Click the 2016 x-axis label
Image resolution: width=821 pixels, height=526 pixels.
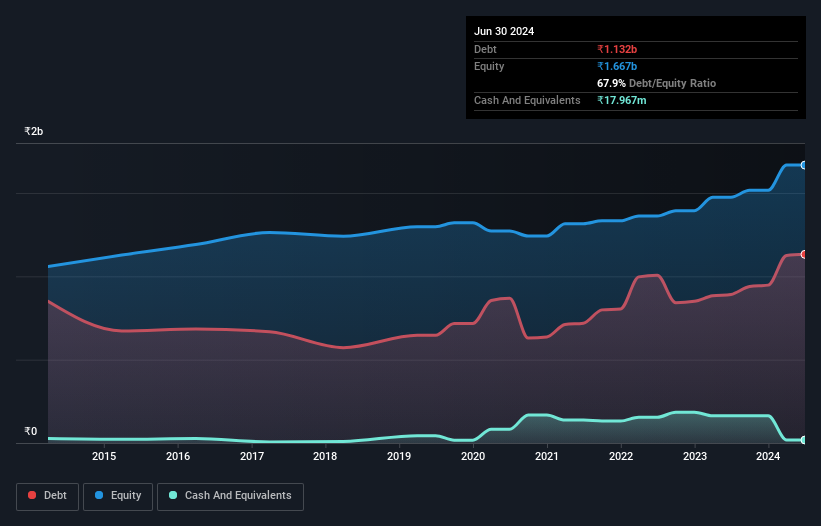(178, 456)
